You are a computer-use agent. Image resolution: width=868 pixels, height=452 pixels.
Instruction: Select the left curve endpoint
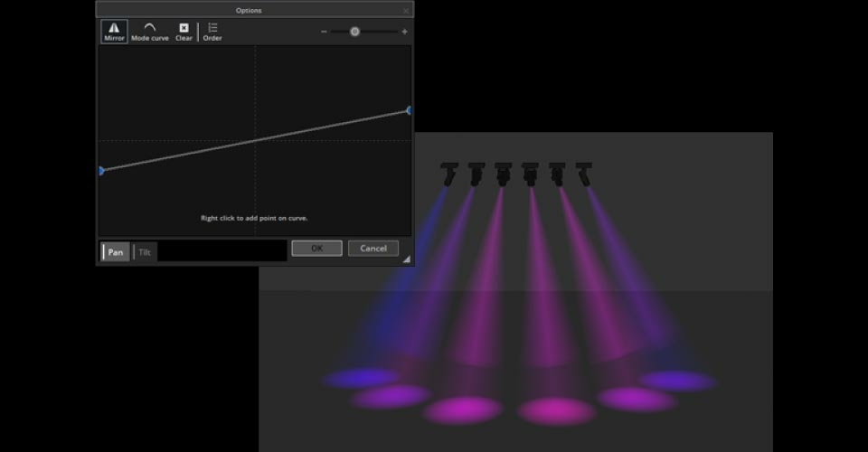[x=101, y=170]
